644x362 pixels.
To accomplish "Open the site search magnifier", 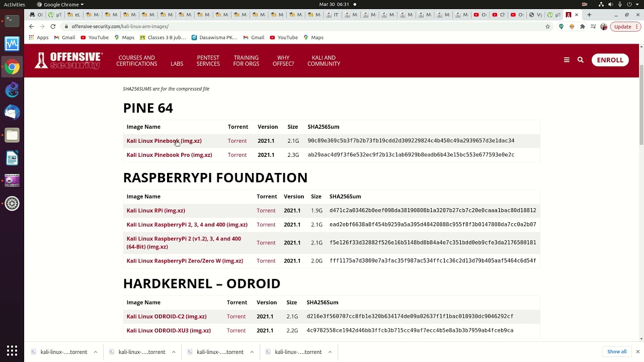I will click(x=580, y=60).
